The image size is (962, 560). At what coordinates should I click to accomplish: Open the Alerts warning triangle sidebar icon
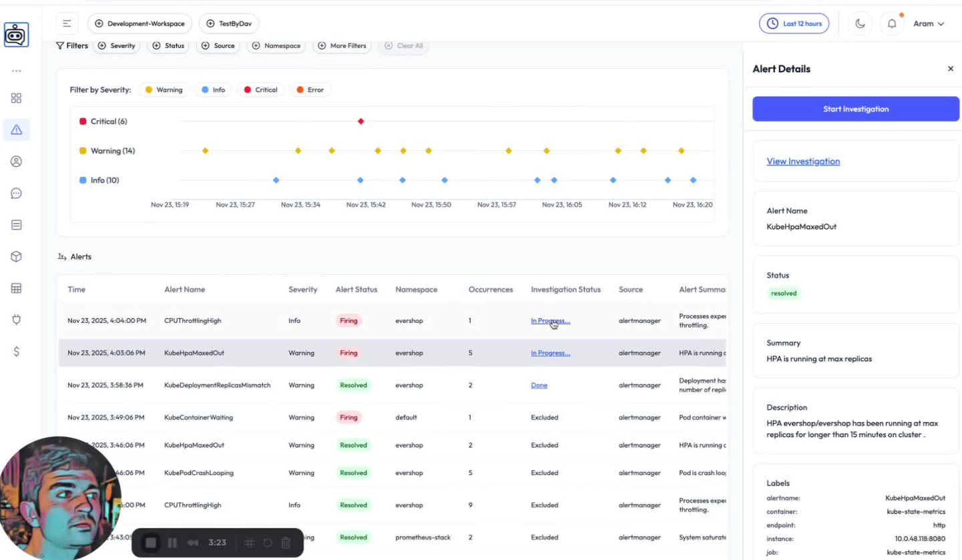pyautogui.click(x=17, y=129)
